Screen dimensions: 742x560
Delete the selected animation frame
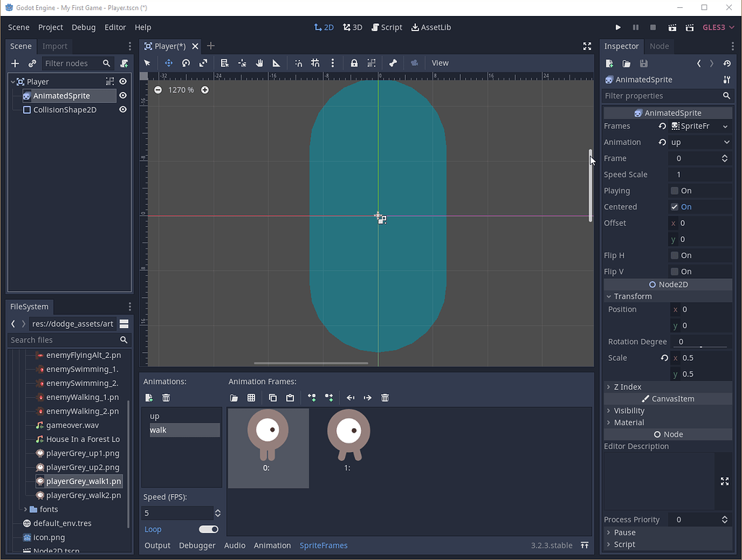tap(385, 397)
